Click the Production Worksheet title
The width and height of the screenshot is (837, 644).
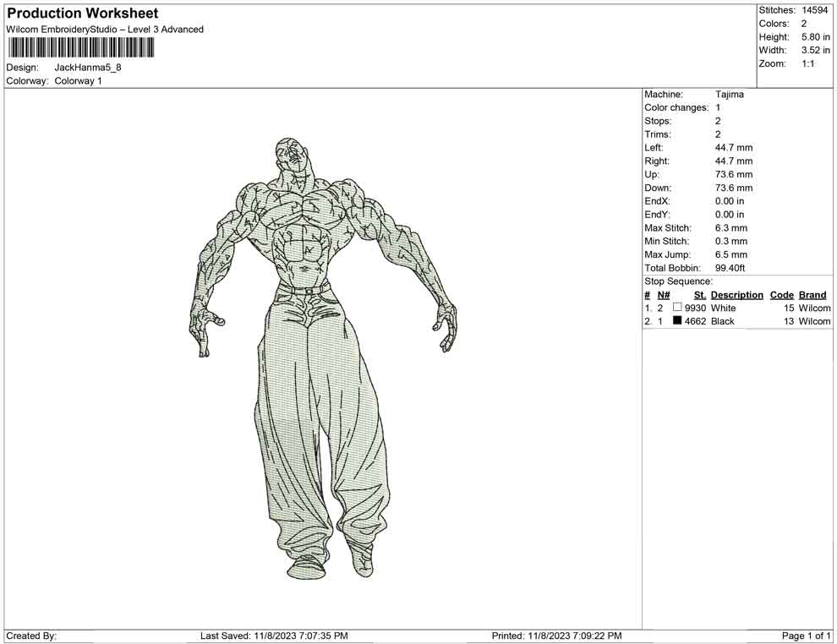[x=83, y=14]
